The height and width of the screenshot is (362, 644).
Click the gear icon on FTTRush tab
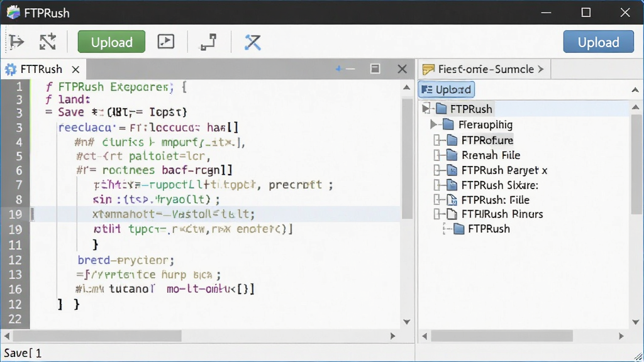tap(10, 69)
